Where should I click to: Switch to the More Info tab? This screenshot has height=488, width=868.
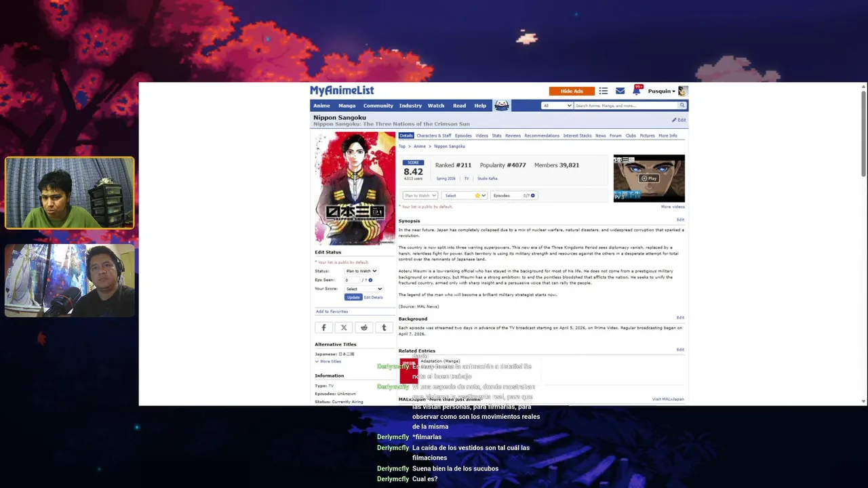(667, 136)
